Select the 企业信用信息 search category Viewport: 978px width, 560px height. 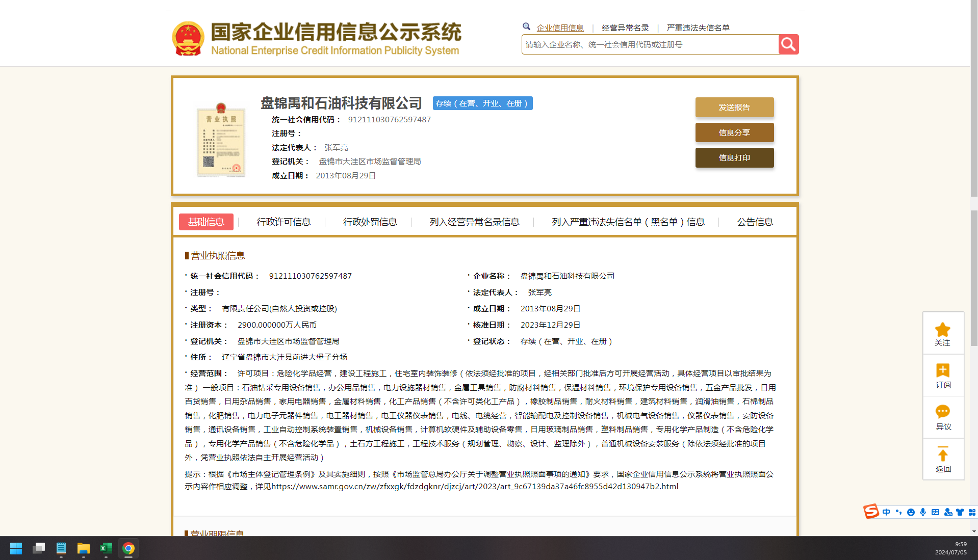[x=560, y=28]
